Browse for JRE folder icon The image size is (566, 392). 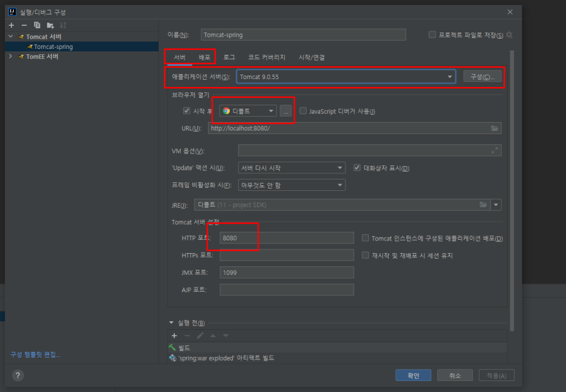(x=483, y=205)
